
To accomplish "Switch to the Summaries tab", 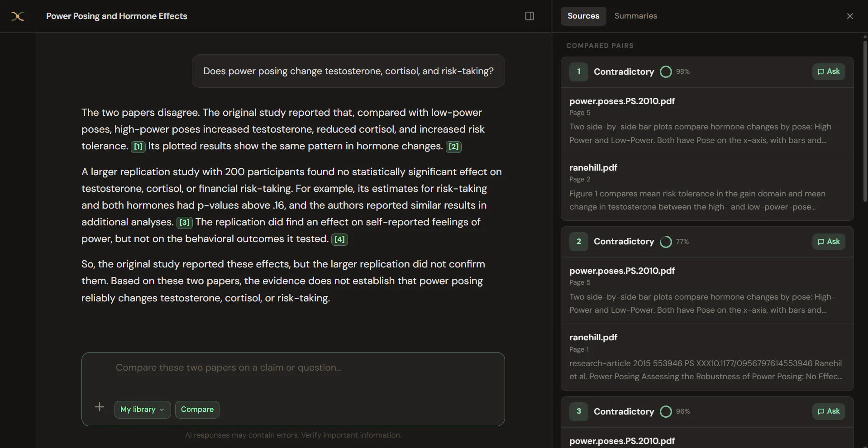I will 636,16.
